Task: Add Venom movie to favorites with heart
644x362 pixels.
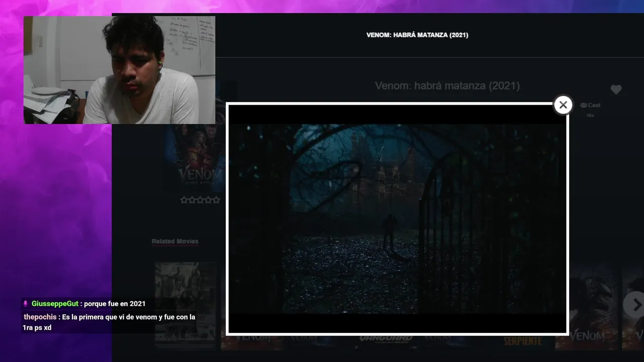Action: (616, 89)
